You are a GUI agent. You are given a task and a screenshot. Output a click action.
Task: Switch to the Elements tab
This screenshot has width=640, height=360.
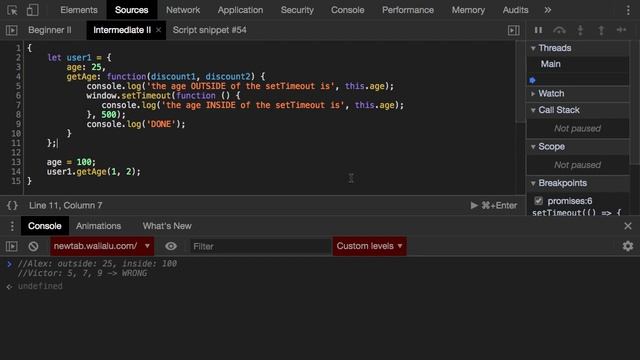[79, 10]
